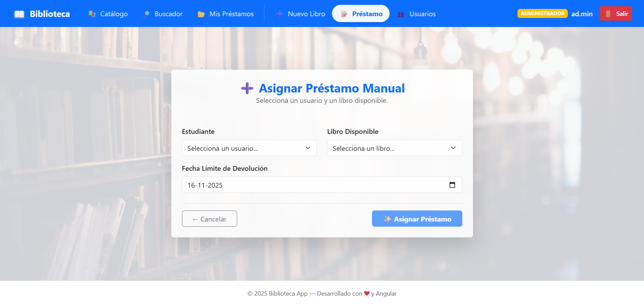This screenshot has width=644, height=305.
Task: Click the subtitle 'Selecciona un usuario y un libro disponible.'
Action: pos(322,100)
